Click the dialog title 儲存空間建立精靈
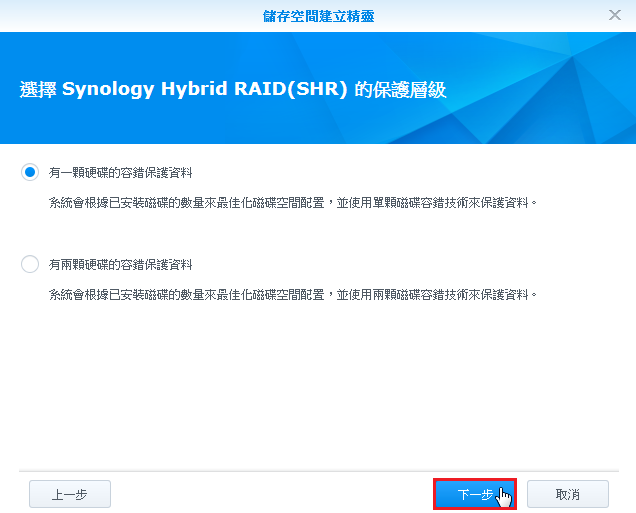Image resolution: width=636 pixels, height=513 pixels. point(318,16)
